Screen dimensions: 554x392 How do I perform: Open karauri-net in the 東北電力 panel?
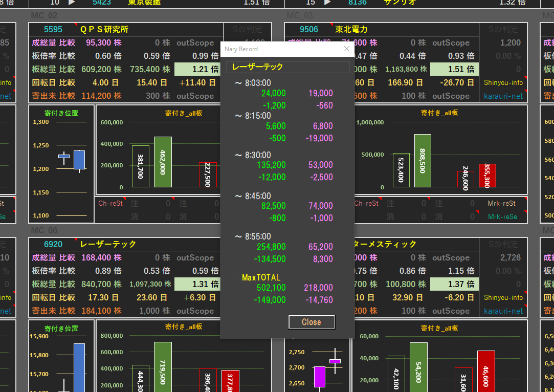[503, 96]
